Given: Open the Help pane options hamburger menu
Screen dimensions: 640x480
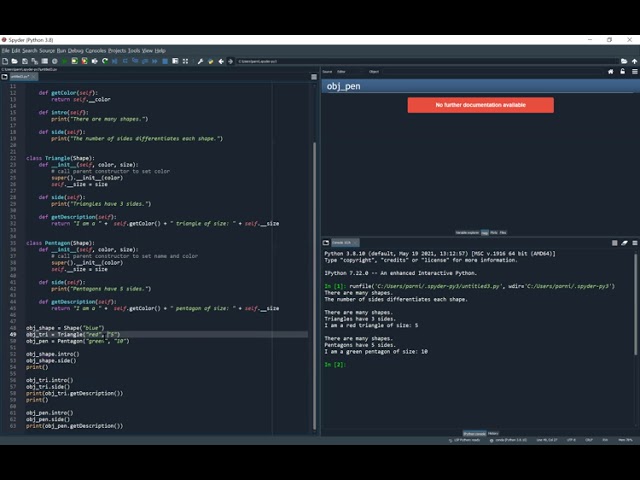Looking at the screenshot, I should pyautogui.click(x=635, y=71).
